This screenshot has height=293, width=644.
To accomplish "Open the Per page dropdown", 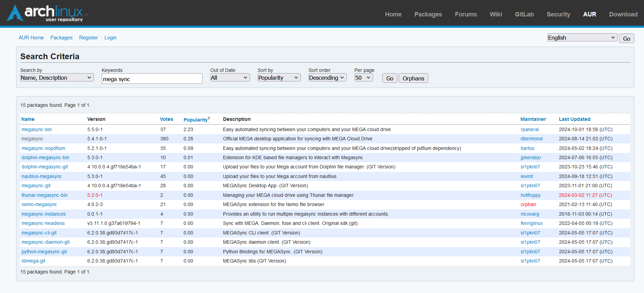I will coord(363,78).
